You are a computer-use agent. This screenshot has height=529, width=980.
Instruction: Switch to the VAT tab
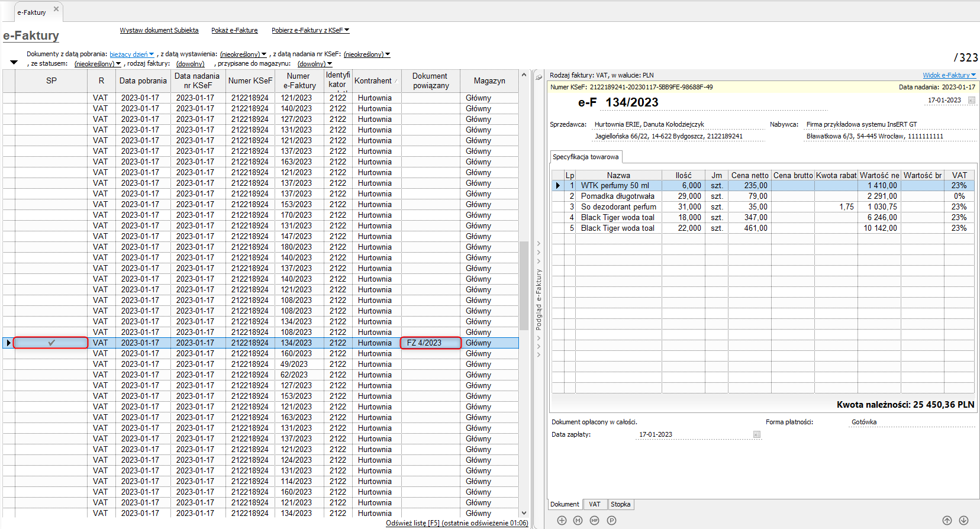[595, 504]
